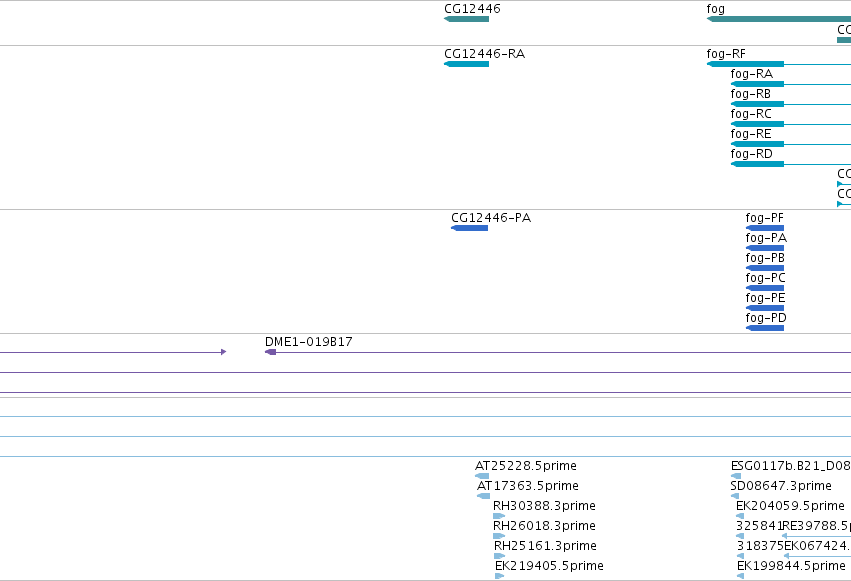Select the fog-PB protein feature
Viewport: 851px width, 581px height.
click(x=765, y=268)
